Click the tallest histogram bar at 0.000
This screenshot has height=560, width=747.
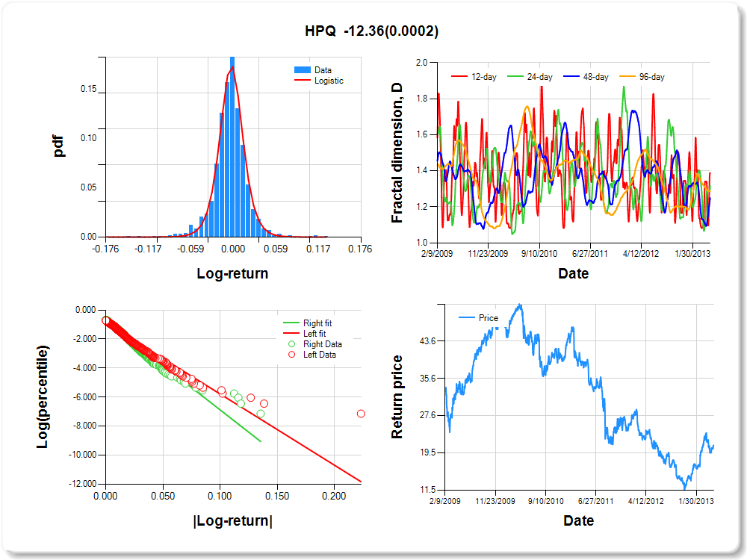pos(232,146)
